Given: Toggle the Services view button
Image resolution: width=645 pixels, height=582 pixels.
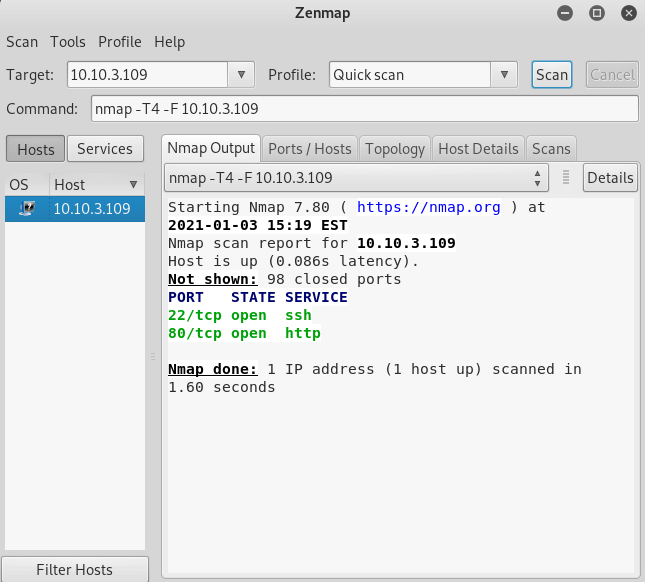Looking at the screenshot, I should [x=105, y=149].
